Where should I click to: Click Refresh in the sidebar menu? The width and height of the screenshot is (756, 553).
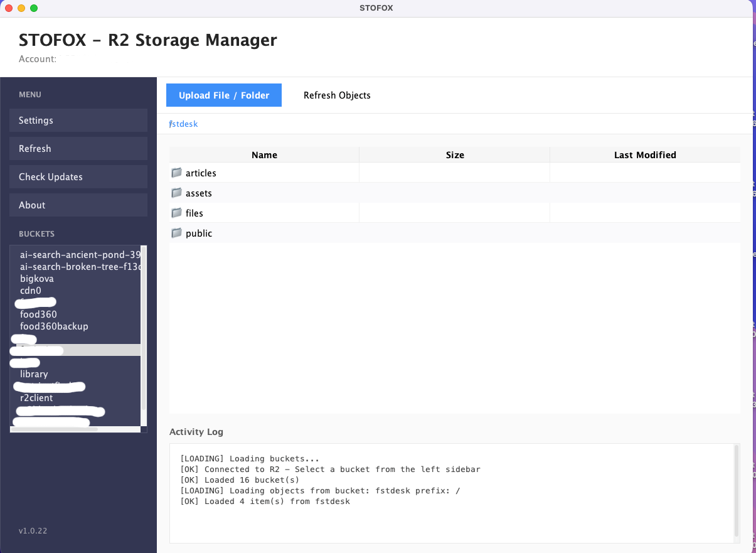point(78,149)
